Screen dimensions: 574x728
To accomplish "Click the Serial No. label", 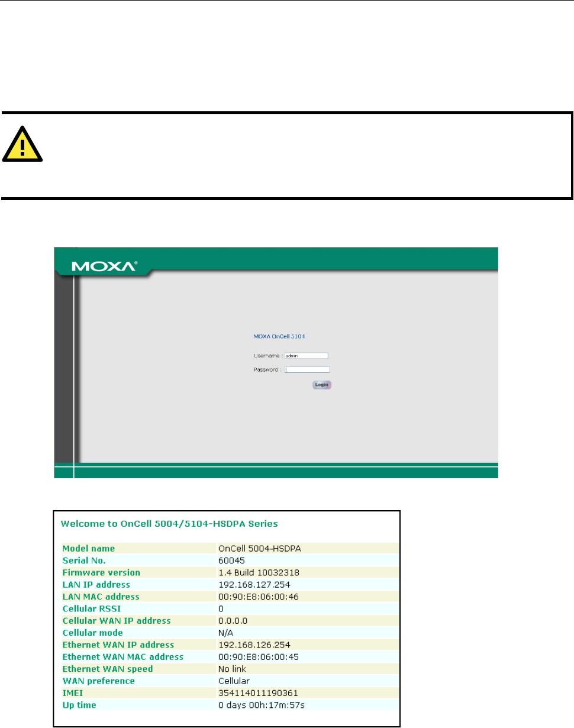I will coord(85,559).
